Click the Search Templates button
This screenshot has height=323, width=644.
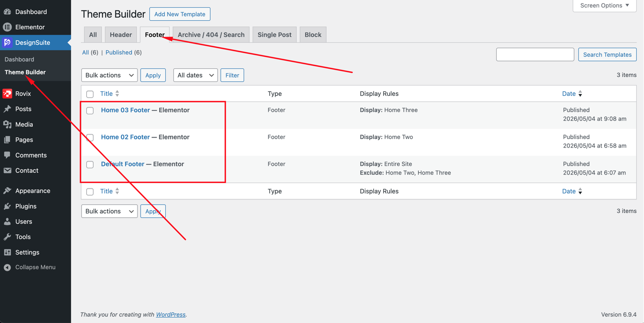click(x=607, y=54)
